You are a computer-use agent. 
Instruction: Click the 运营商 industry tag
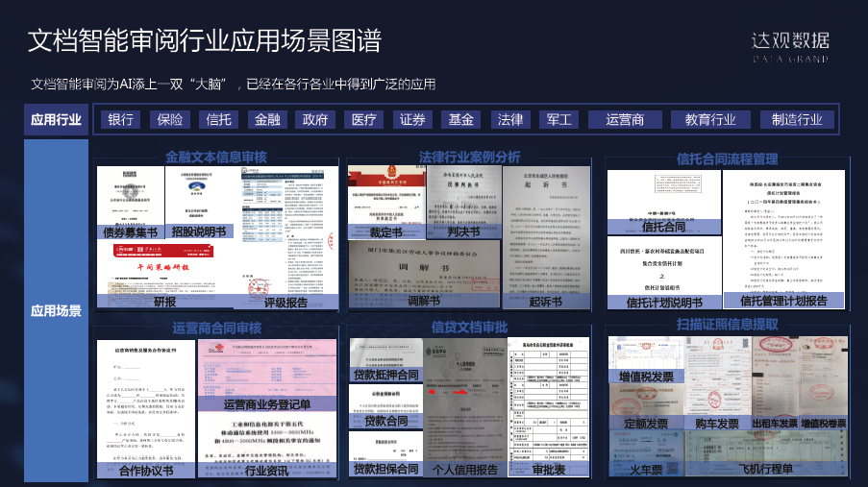[625, 120]
